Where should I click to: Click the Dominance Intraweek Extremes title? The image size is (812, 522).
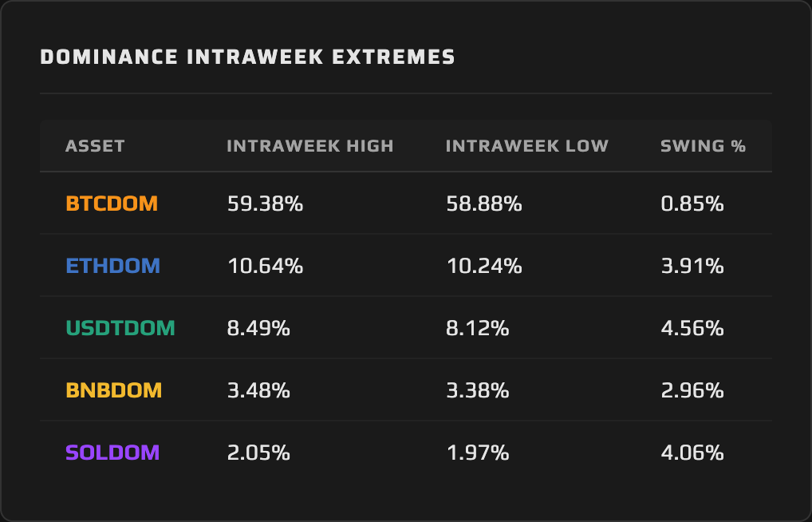(247, 57)
